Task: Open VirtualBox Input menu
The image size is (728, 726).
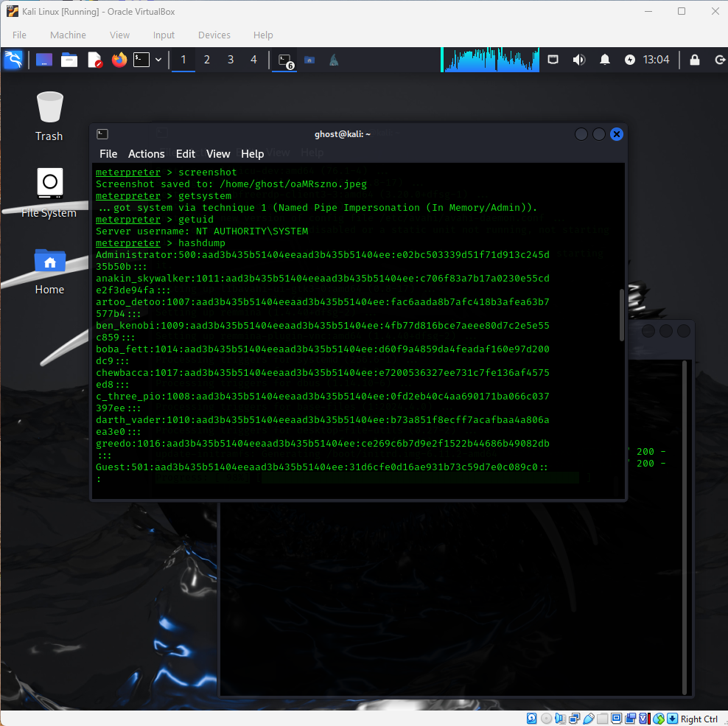Action: [x=164, y=35]
